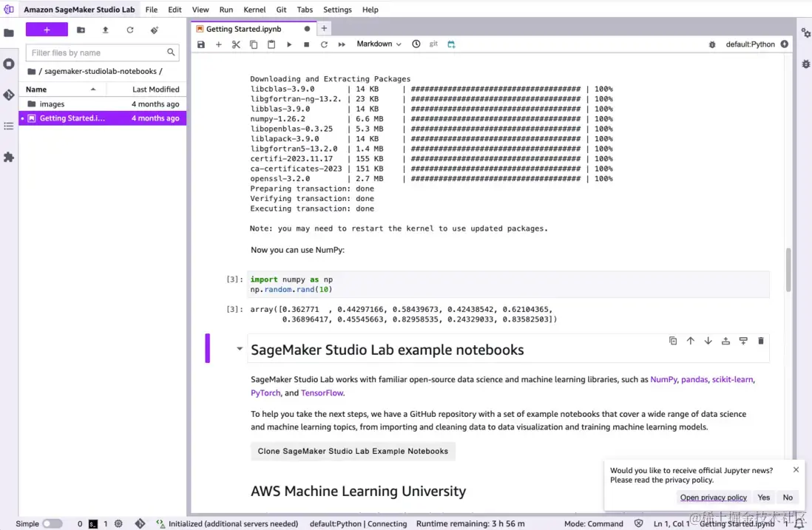Open the Edit menu
The image size is (812, 530).
(175, 10)
